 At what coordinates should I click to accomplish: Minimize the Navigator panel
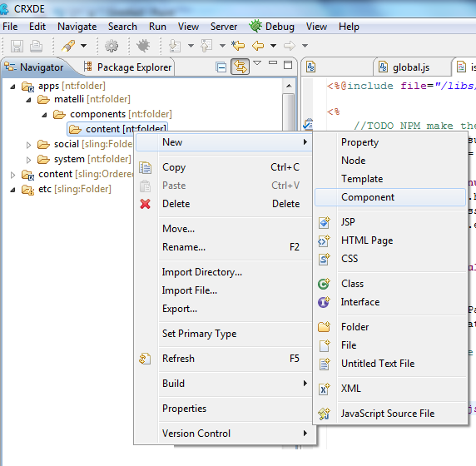[273, 63]
